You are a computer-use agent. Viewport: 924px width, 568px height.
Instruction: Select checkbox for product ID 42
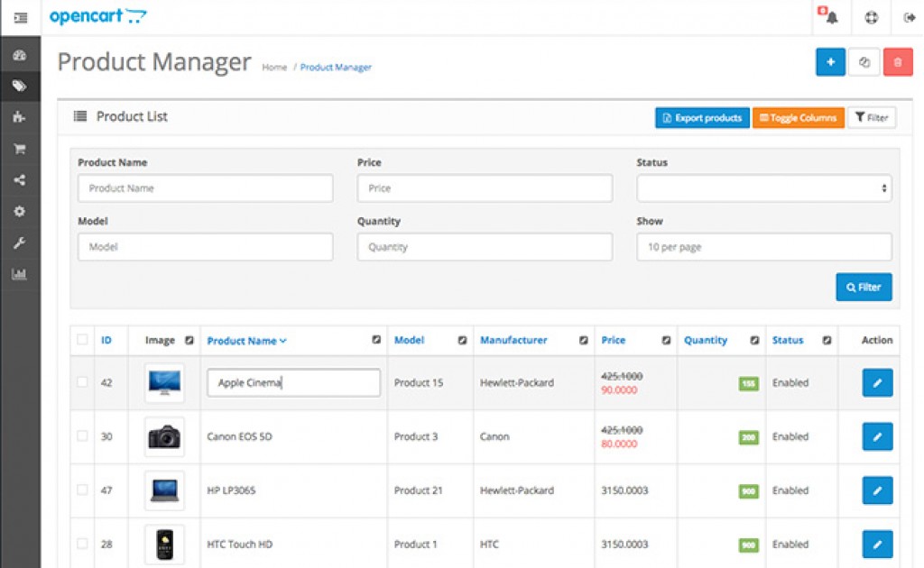click(x=82, y=382)
